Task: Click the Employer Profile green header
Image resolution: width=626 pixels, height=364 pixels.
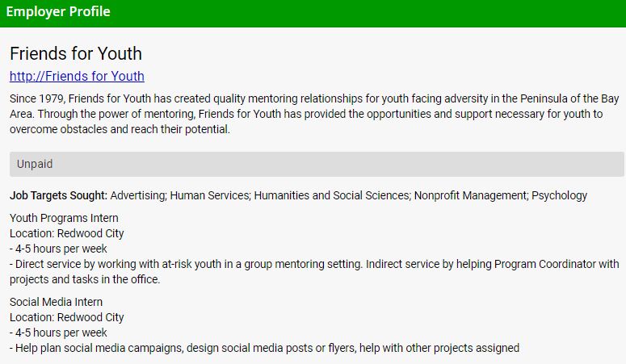Action: coord(58,12)
